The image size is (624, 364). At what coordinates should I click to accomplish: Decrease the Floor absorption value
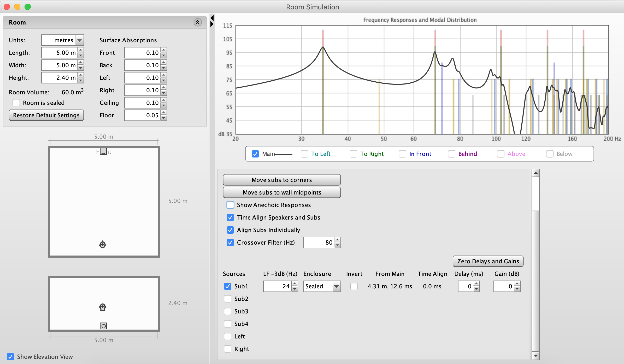click(x=164, y=118)
